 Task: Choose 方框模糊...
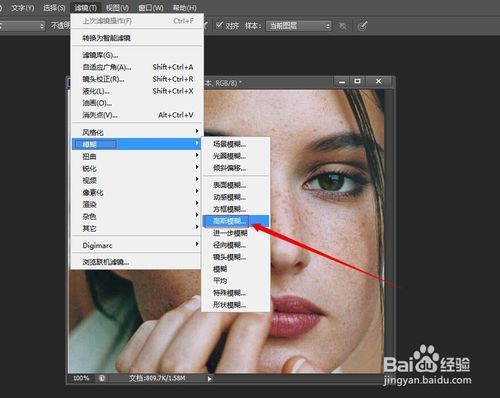pos(236,209)
